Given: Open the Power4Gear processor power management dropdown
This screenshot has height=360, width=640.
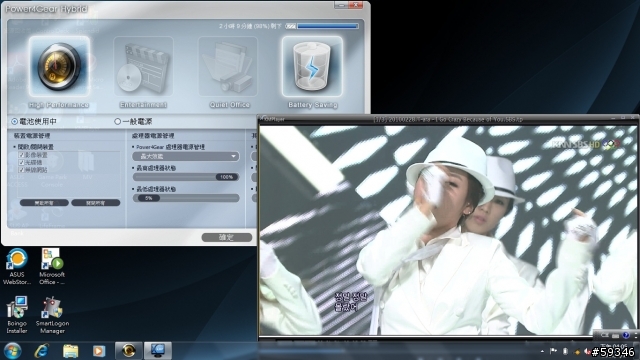Looking at the screenshot, I should (x=186, y=156).
